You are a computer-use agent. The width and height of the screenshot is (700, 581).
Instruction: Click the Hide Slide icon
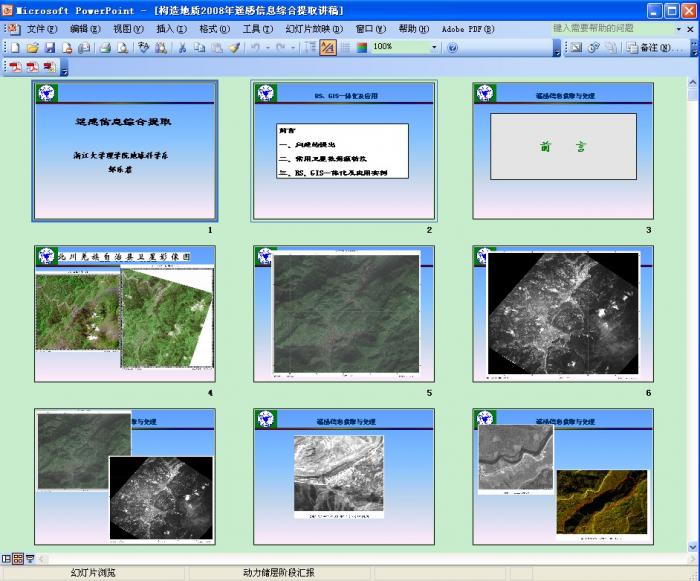[576, 47]
